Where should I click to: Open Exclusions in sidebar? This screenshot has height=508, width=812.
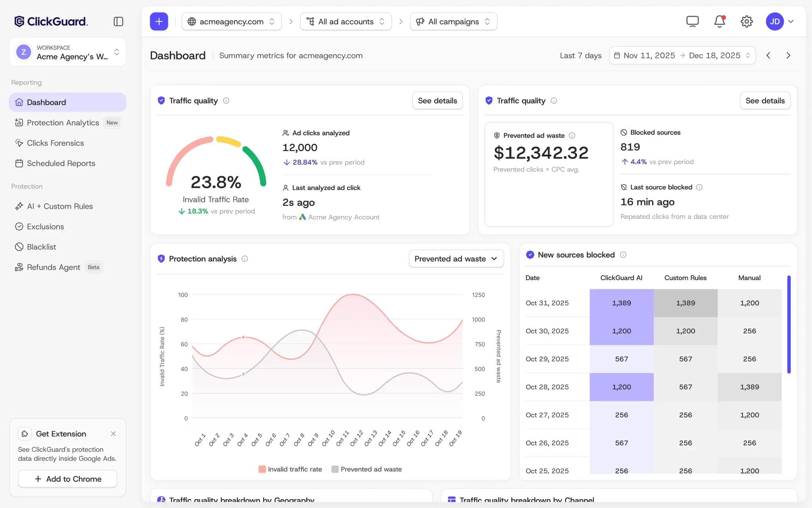click(x=68, y=227)
